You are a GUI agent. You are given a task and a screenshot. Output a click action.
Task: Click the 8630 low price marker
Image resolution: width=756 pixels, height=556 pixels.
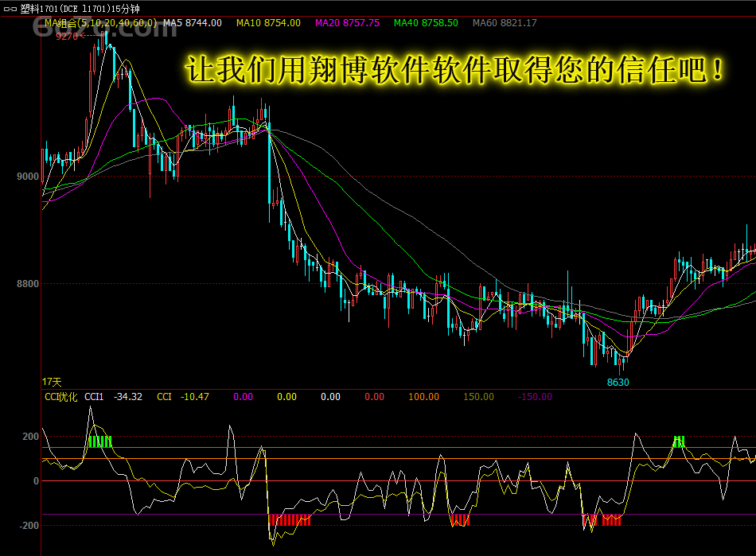click(618, 383)
